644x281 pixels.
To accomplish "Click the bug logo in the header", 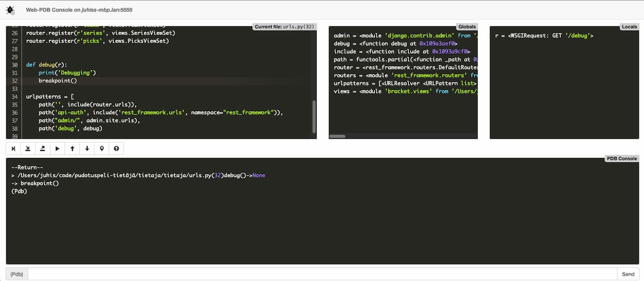I will [x=10, y=10].
